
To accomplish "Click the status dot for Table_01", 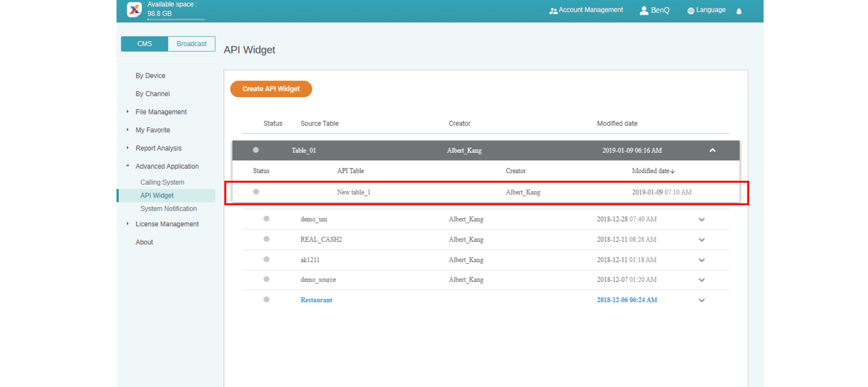I will click(x=256, y=150).
